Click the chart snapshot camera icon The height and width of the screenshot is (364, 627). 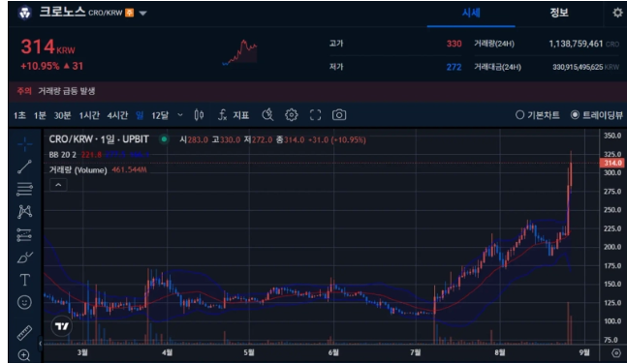339,115
